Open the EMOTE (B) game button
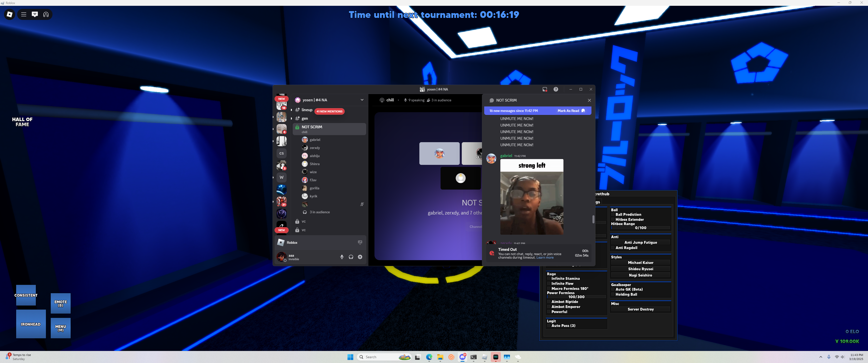This screenshot has width=868, height=363. [x=61, y=304]
